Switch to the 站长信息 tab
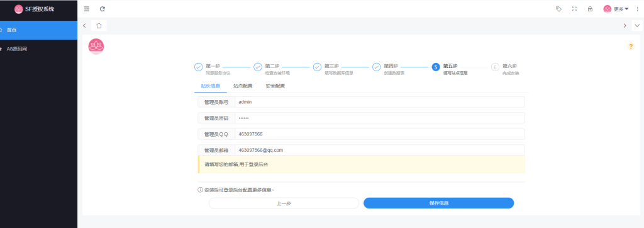644x228 pixels. pyautogui.click(x=210, y=86)
